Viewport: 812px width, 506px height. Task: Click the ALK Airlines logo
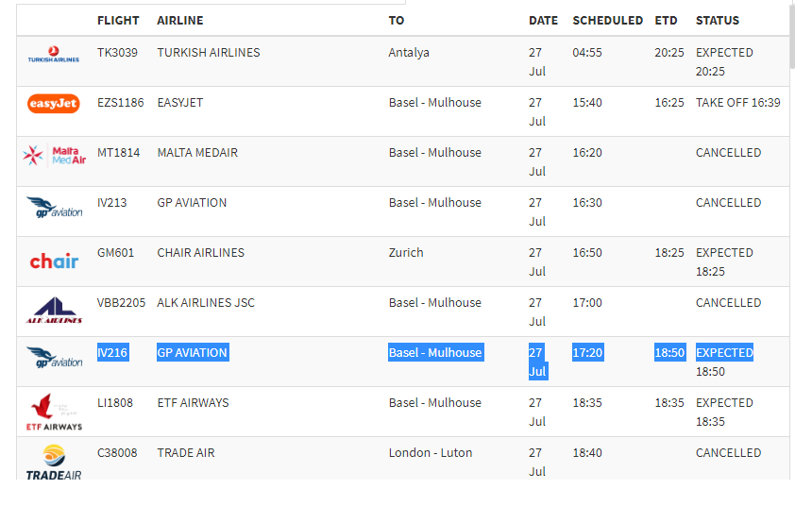coord(54,311)
